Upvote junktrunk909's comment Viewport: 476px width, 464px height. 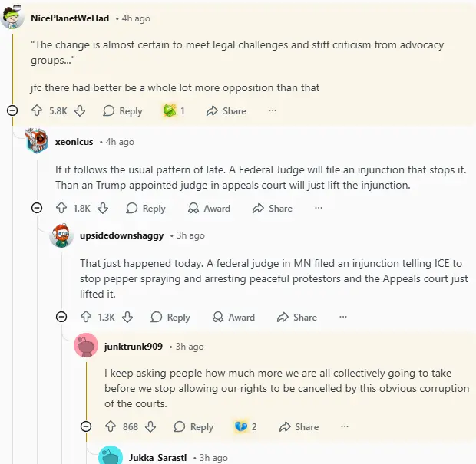(111, 426)
